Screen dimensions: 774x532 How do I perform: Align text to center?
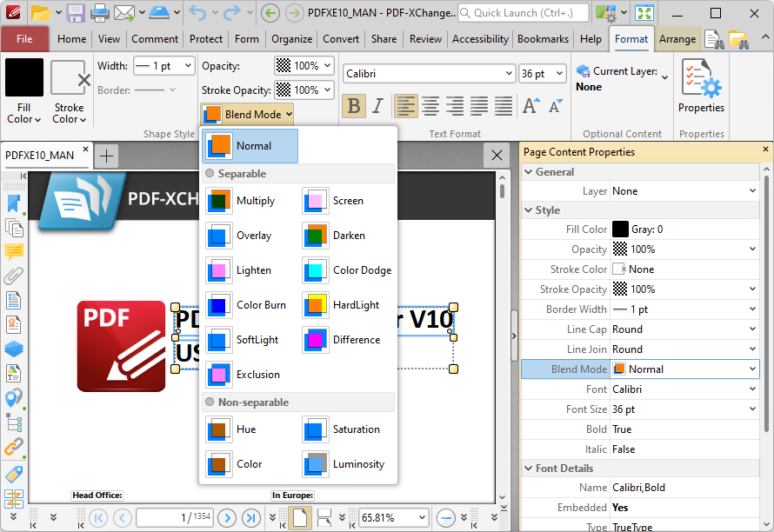pyautogui.click(x=430, y=106)
